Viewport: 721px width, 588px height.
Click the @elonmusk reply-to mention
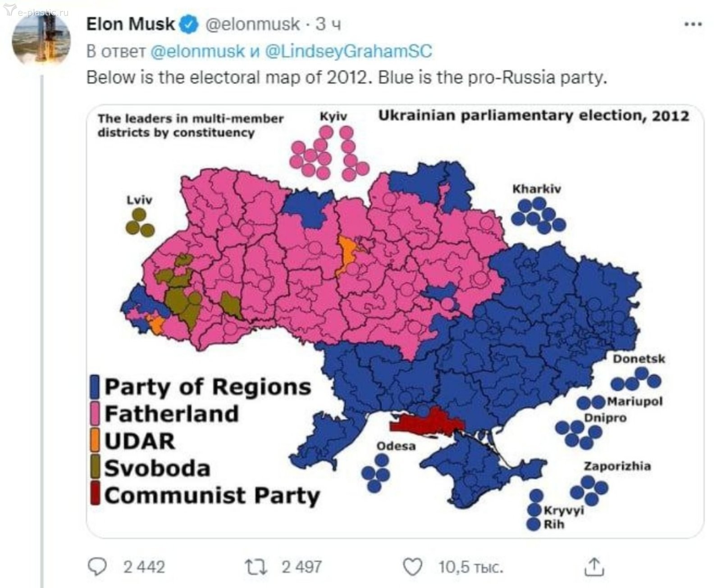tap(197, 51)
